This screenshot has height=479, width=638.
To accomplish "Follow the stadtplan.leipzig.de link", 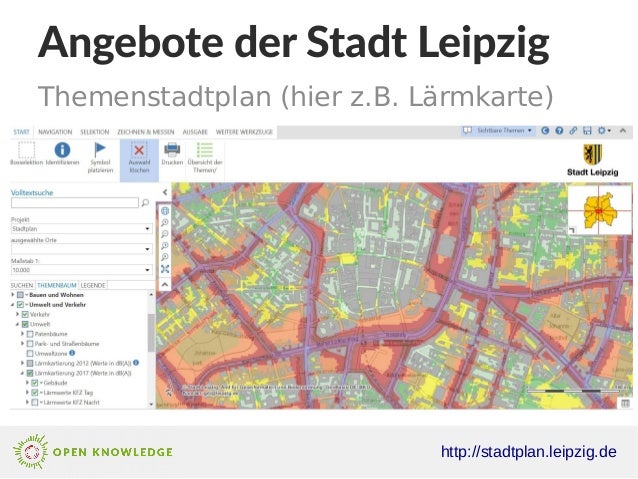I will [529, 452].
